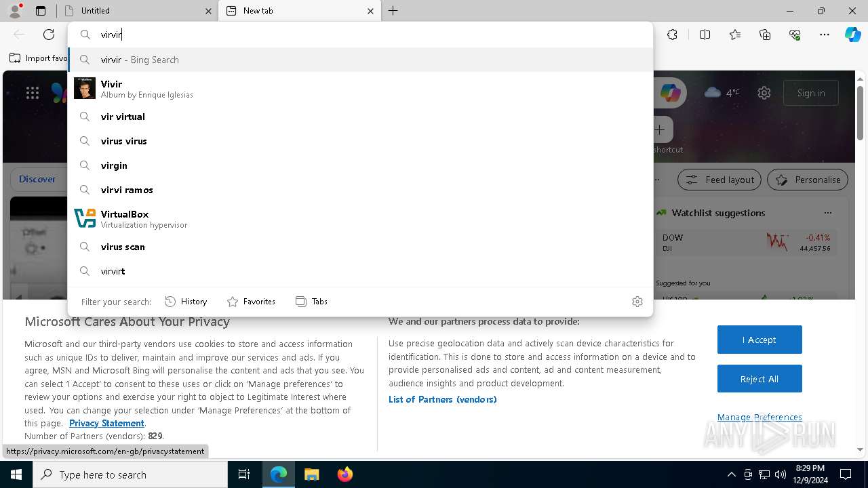Refresh the current page
Viewport: 868px width, 488px height.
tap(49, 35)
